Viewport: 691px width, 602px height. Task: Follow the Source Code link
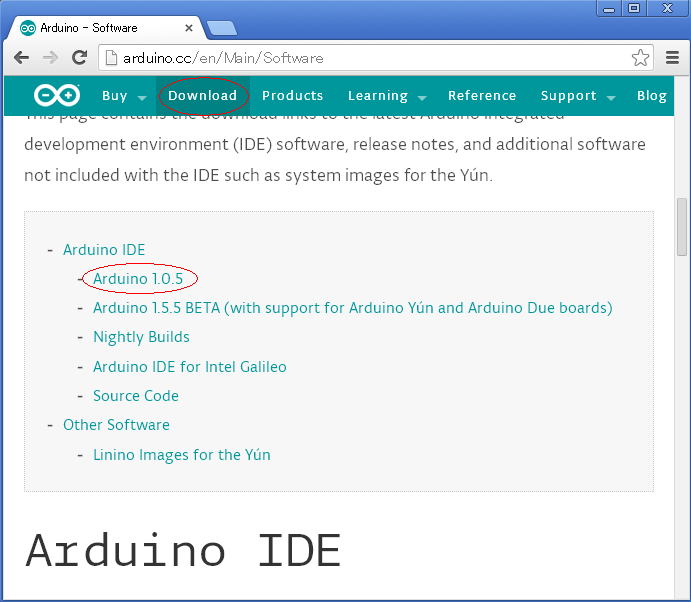point(136,396)
